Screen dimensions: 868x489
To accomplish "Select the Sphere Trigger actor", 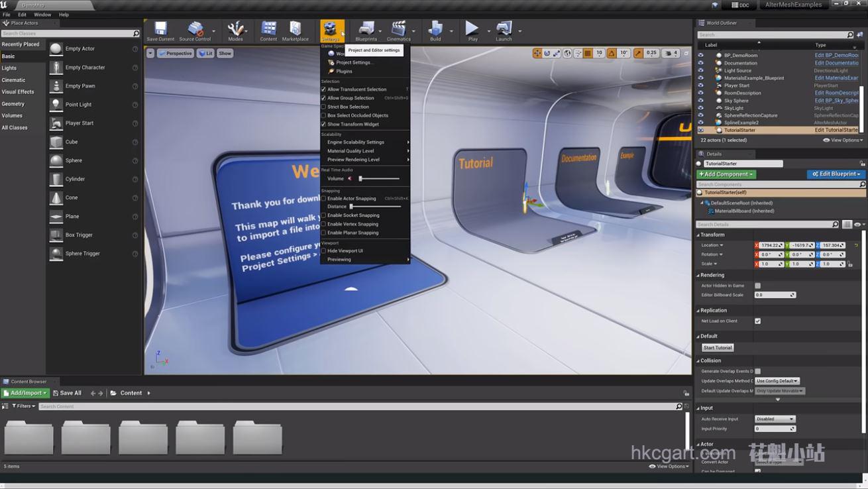I will pos(93,253).
